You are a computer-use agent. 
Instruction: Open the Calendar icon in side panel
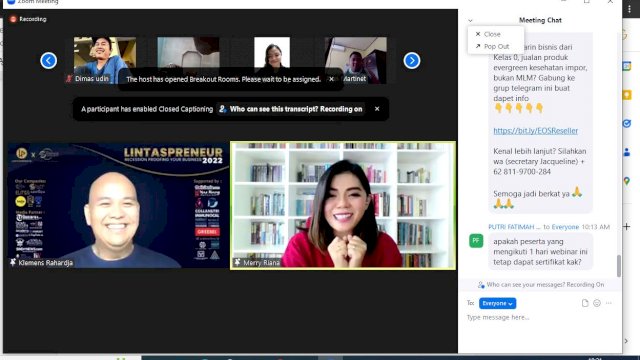coord(627,66)
